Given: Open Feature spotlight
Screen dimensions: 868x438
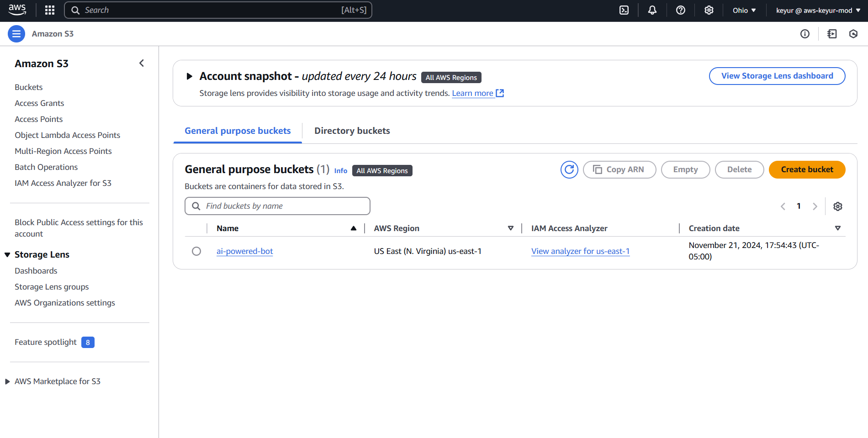Looking at the screenshot, I should pyautogui.click(x=46, y=342).
